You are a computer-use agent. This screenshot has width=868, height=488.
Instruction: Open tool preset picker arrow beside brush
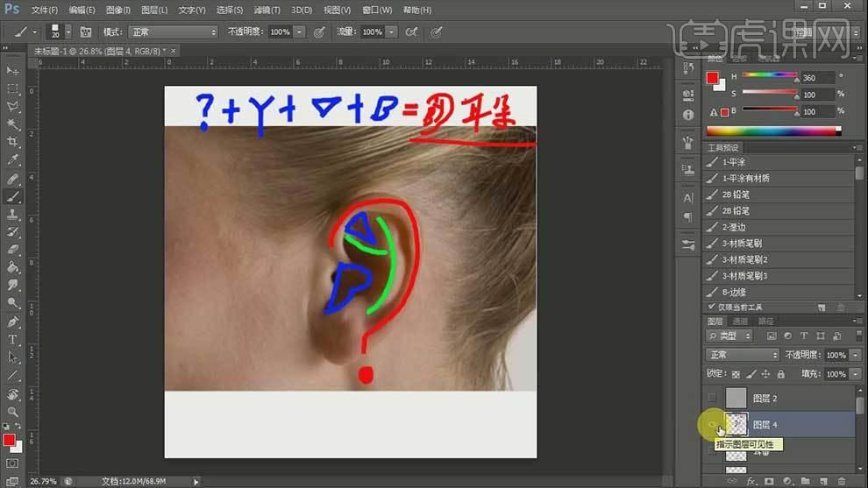[34, 32]
